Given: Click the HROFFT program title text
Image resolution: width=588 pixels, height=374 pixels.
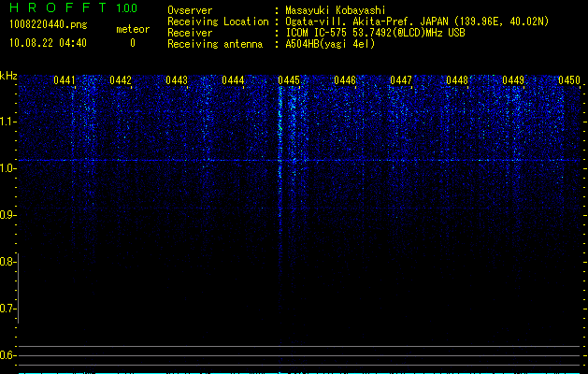Looking at the screenshot, I should pyautogui.click(x=59, y=7).
